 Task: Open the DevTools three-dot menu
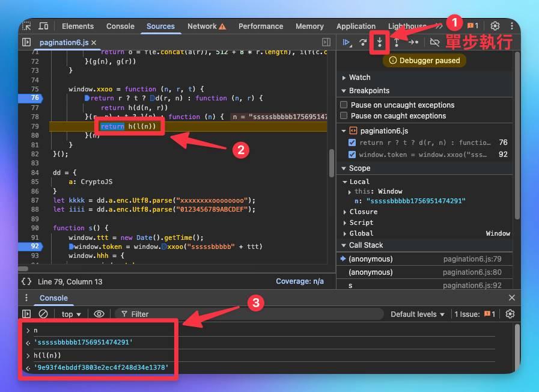coord(512,26)
